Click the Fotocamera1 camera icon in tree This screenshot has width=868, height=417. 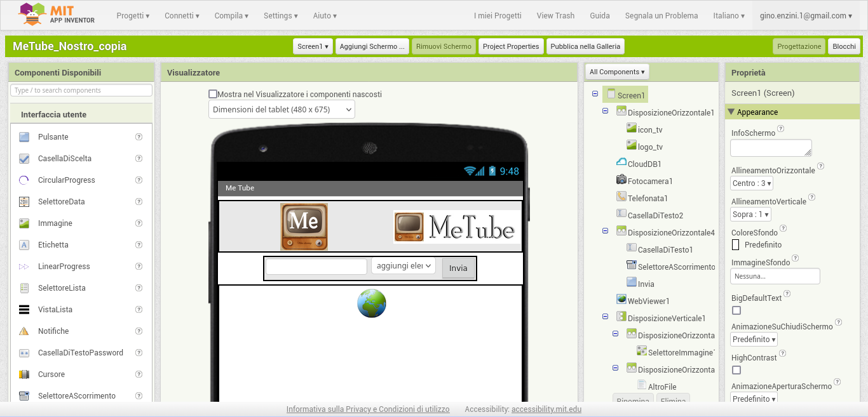tap(621, 180)
